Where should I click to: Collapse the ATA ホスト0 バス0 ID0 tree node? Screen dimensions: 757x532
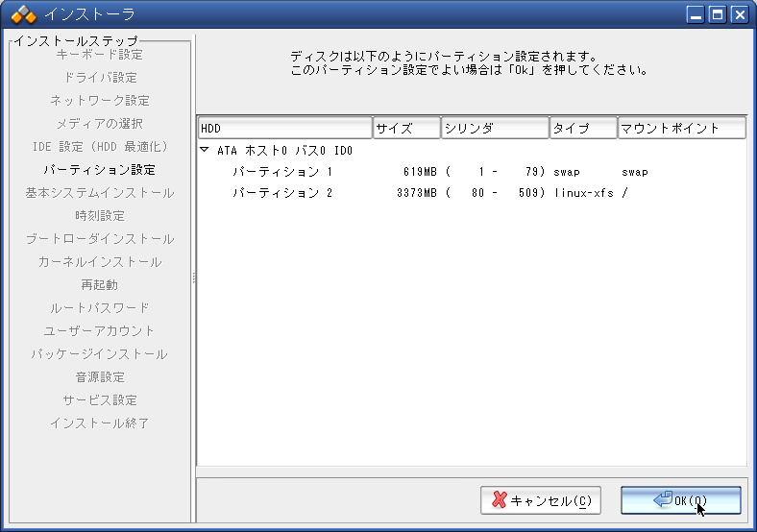coord(205,150)
